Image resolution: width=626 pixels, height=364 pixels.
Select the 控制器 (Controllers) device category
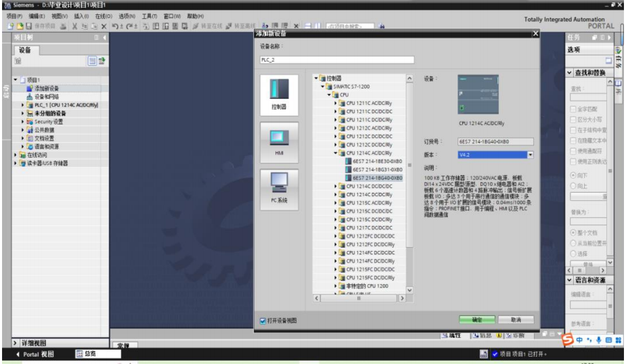click(279, 95)
